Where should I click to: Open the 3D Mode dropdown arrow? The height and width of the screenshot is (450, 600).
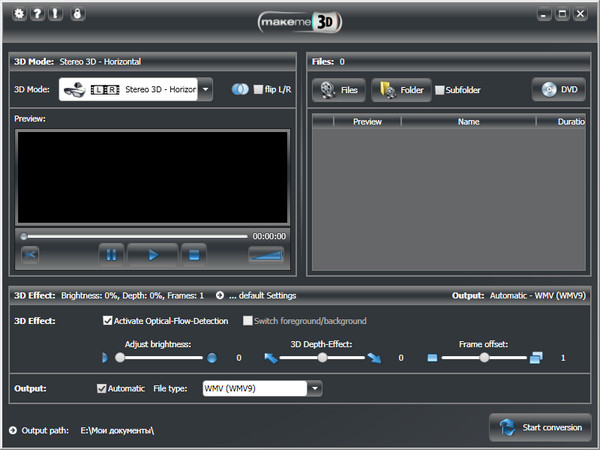tap(205, 90)
